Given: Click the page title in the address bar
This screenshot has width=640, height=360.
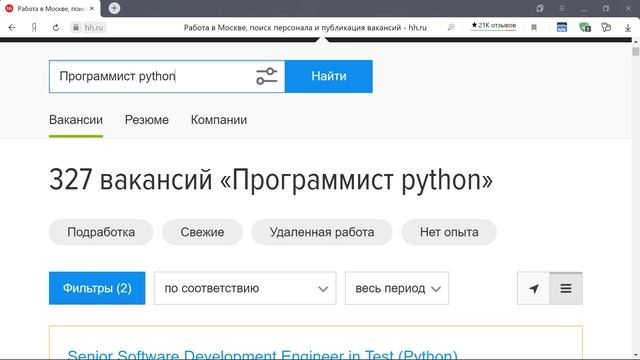Looking at the screenshot, I should [x=305, y=27].
